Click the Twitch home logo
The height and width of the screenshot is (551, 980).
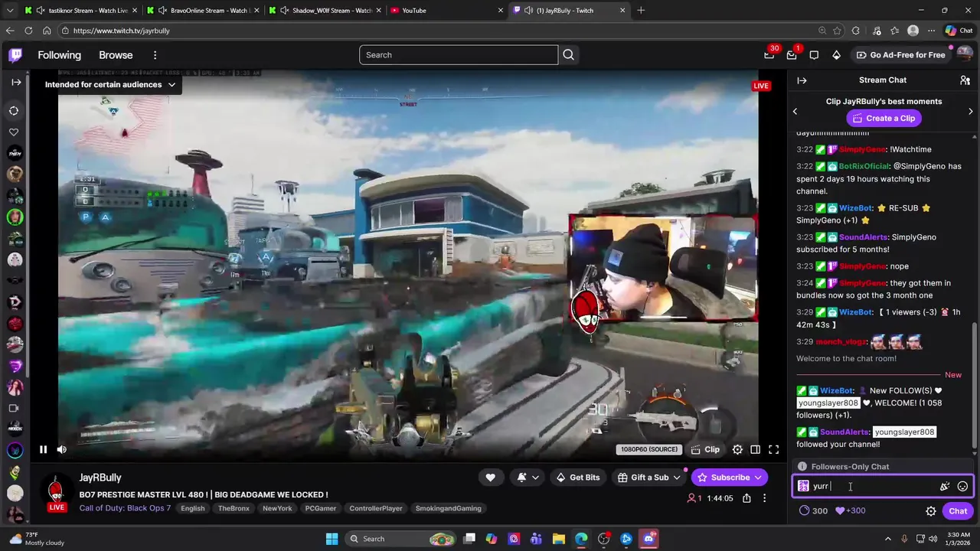tap(15, 55)
